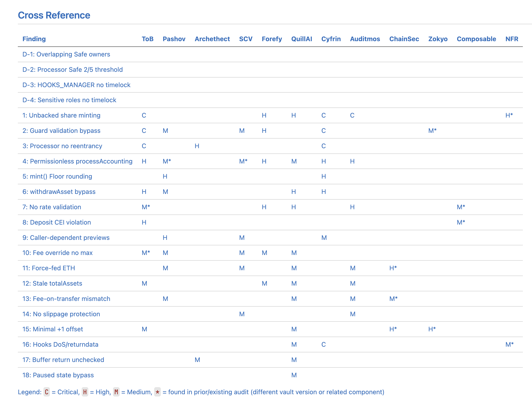Image resolution: width=532 pixels, height=402 pixels.
Task: Click the Cyfrin column header
Action: coord(331,39)
